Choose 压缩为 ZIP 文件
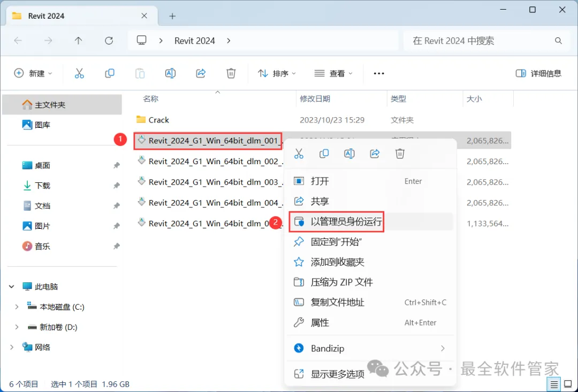 tap(370, 282)
